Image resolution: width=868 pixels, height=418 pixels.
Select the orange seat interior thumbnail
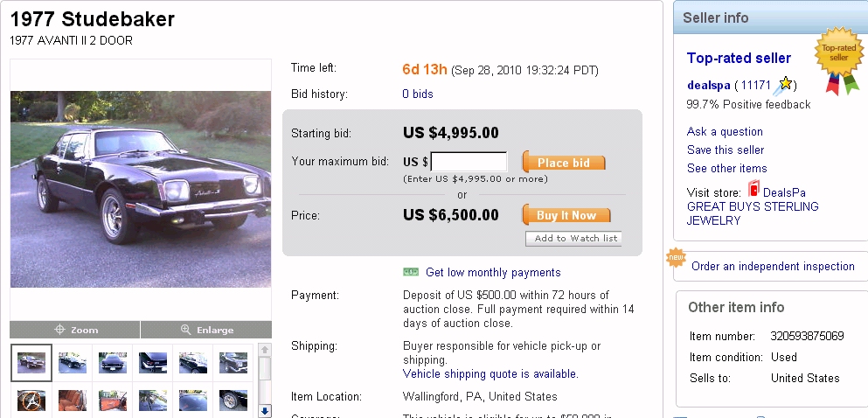pos(72,401)
